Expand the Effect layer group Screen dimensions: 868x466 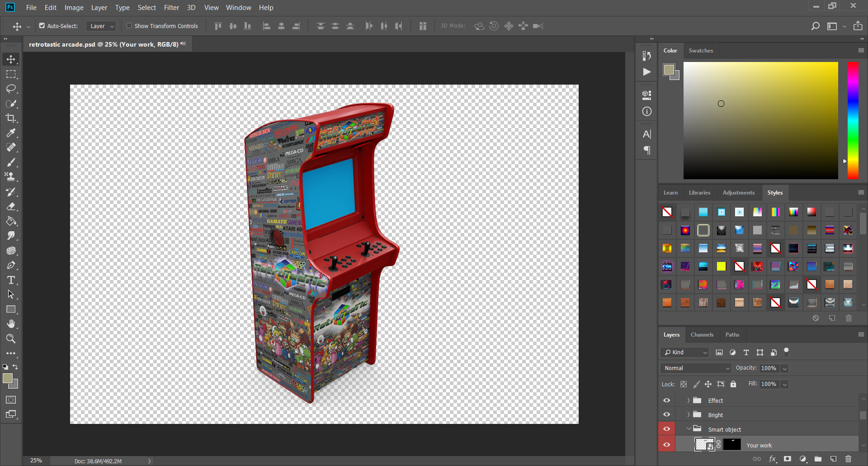coord(689,400)
